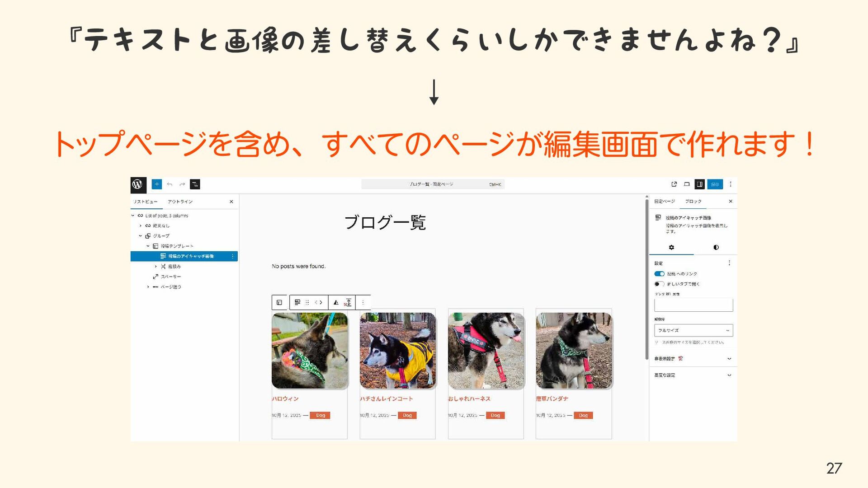Click the WordPress logo icon
Image resolution: width=868 pixels, height=488 pixels.
pyautogui.click(x=137, y=184)
